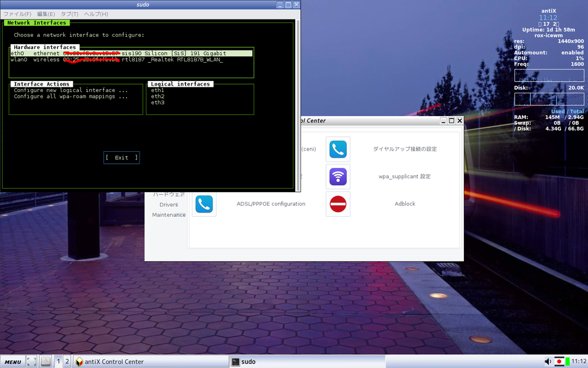Image resolution: width=588 pixels, height=368 pixels.
Task: Close the Control Center window
Action: click(x=459, y=121)
